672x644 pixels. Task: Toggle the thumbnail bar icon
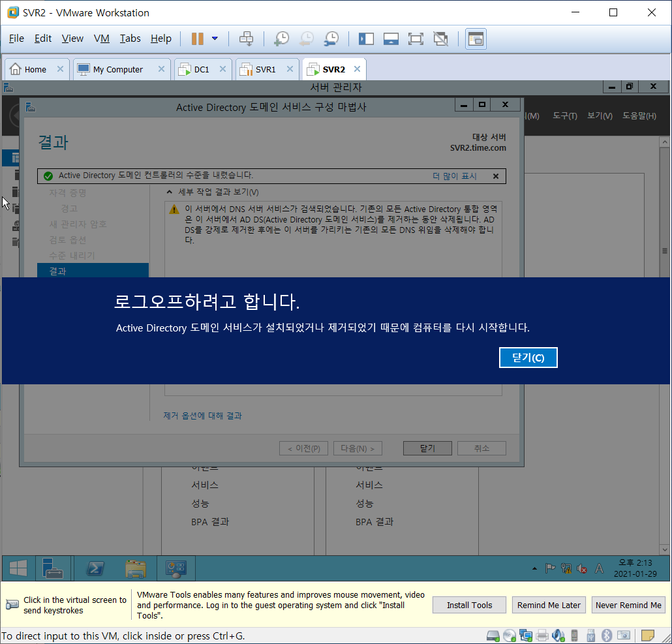pos(391,38)
